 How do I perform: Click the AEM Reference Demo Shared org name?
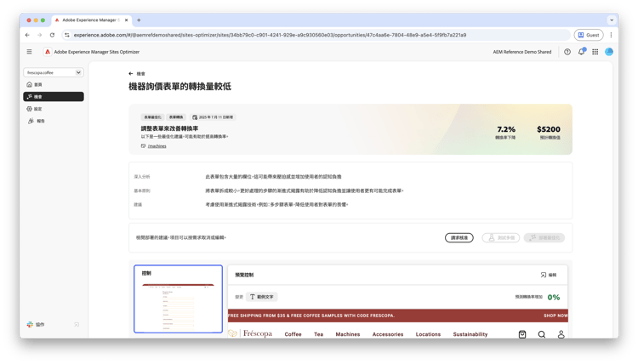coord(522,52)
